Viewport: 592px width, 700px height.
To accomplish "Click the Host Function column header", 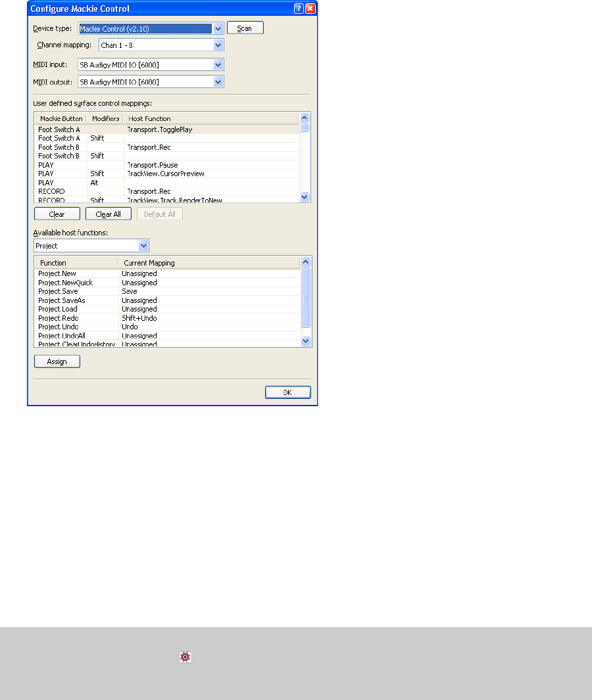I will click(210, 118).
